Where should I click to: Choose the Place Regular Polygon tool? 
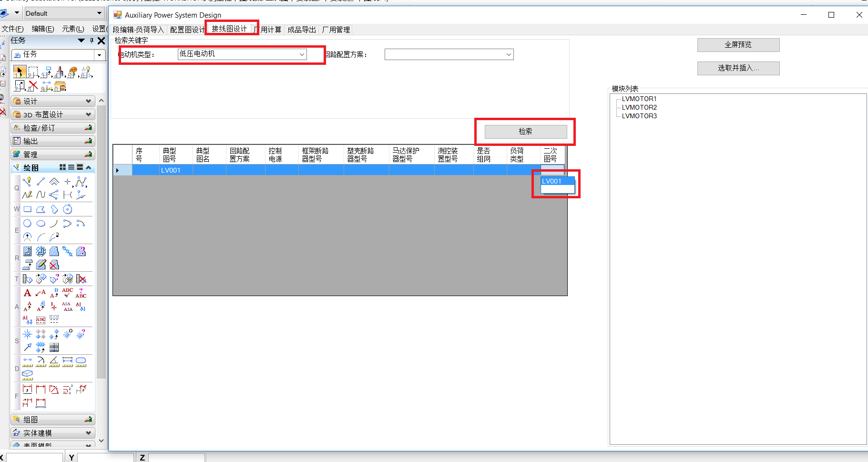tap(67, 209)
